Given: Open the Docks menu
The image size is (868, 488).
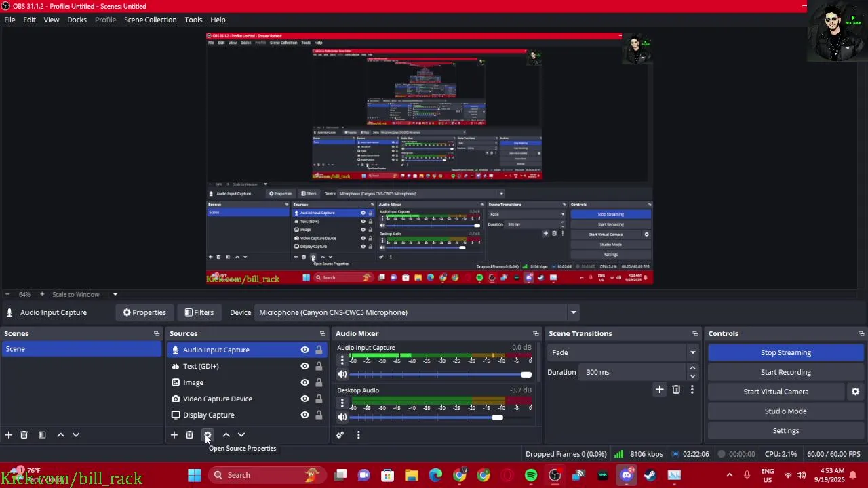Looking at the screenshot, I should click(77, 20).
